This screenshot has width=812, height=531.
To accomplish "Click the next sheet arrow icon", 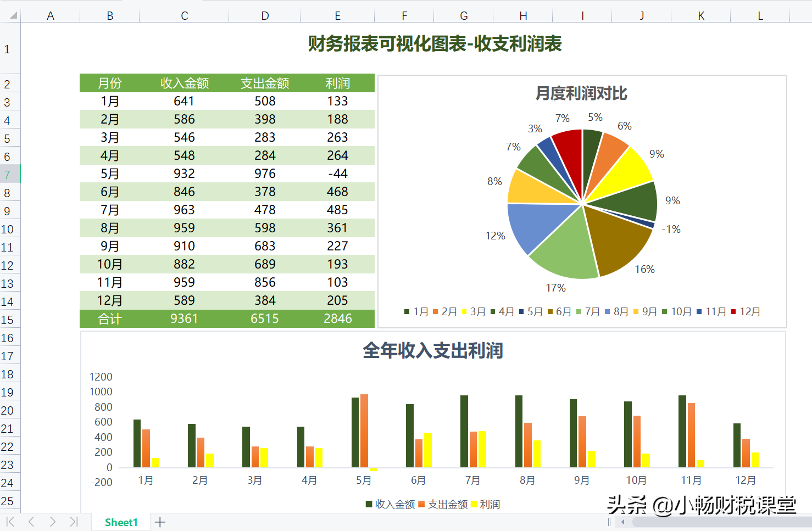I will click(x=52, y=522).
